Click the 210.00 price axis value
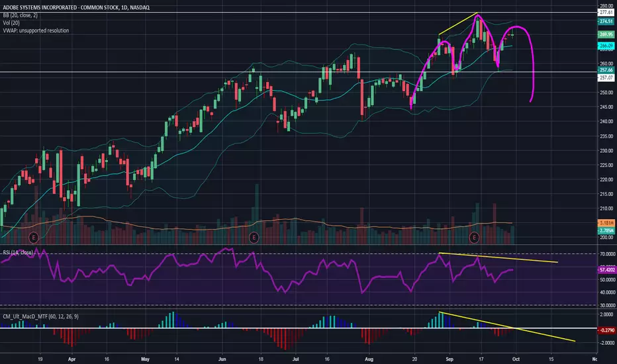Image resolution: width=617 pixels, height=364 pixels. tap(606, 208)
